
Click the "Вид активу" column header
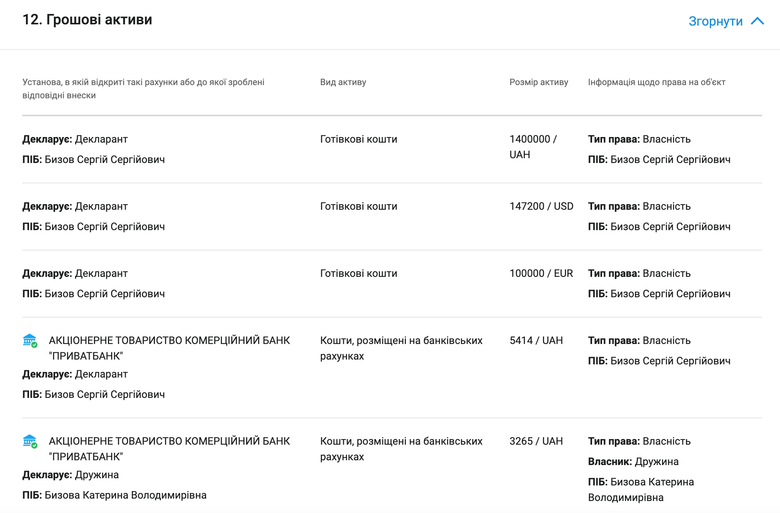[x=343, y=82]
